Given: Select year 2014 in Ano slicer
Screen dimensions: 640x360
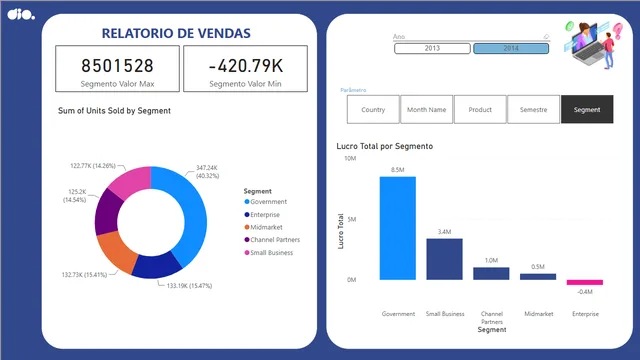Looking at the screenshot, I should coord(511,48).
